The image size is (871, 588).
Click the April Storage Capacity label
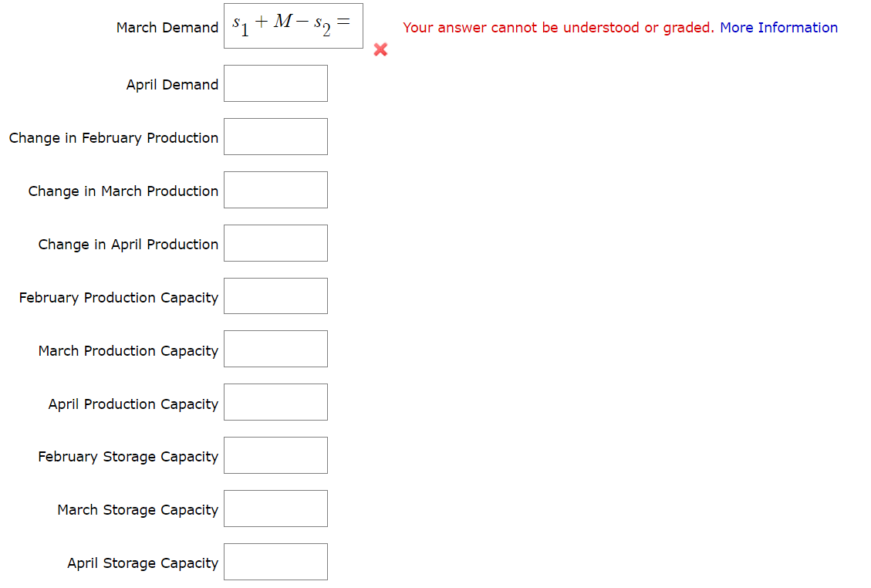142,563
